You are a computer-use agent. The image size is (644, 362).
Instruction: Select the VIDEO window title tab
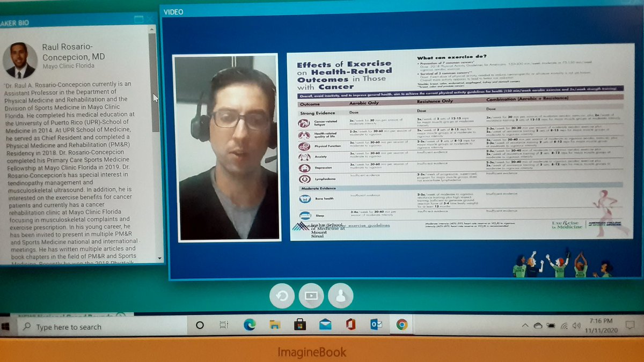pyautogui.click(x=172, y=11)
